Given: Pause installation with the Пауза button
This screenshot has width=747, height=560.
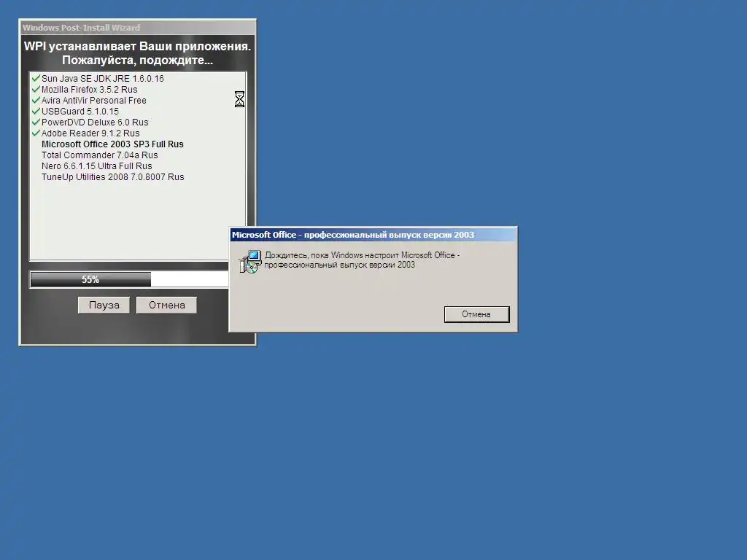Looking at the screenshot, I should click(x=104, y=305).
